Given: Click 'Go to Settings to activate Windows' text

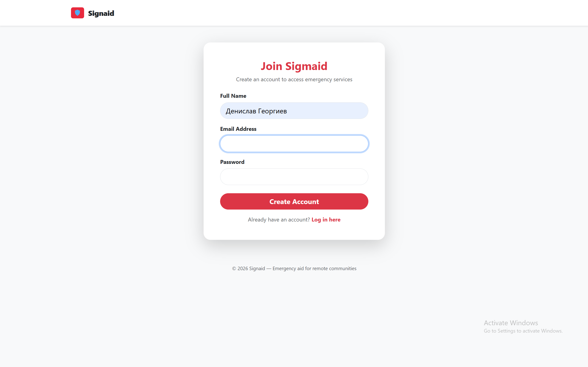Looking at the screenshot, I should click(x=523, y=331).
